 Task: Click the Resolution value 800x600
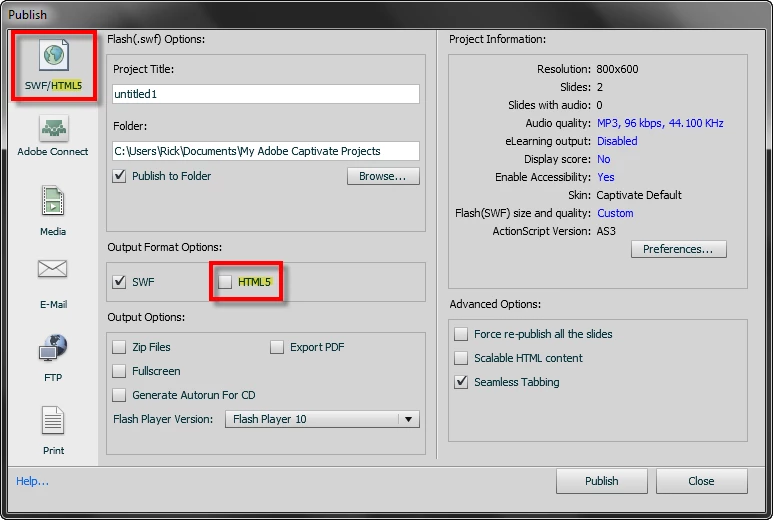(617, 69)
